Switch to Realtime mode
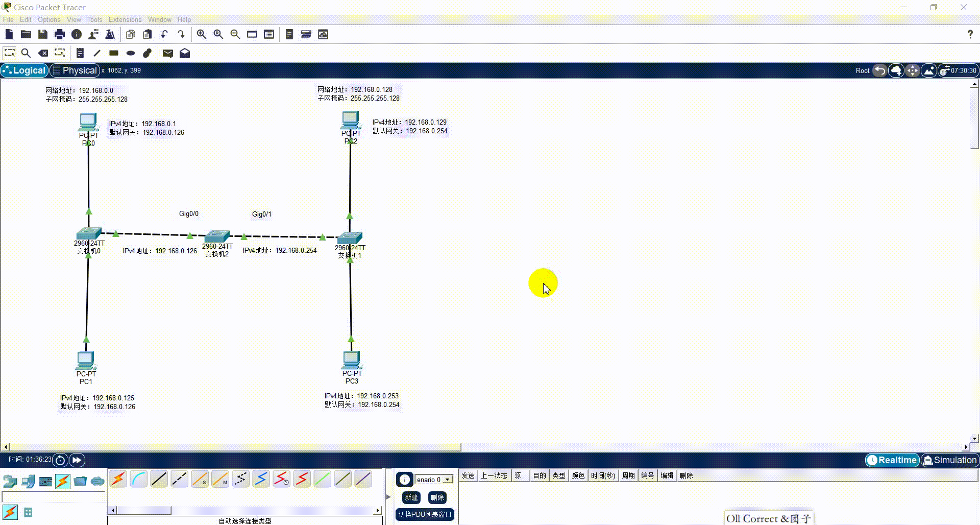The height and width of the screenshot is (525, 980). [892, 460]
